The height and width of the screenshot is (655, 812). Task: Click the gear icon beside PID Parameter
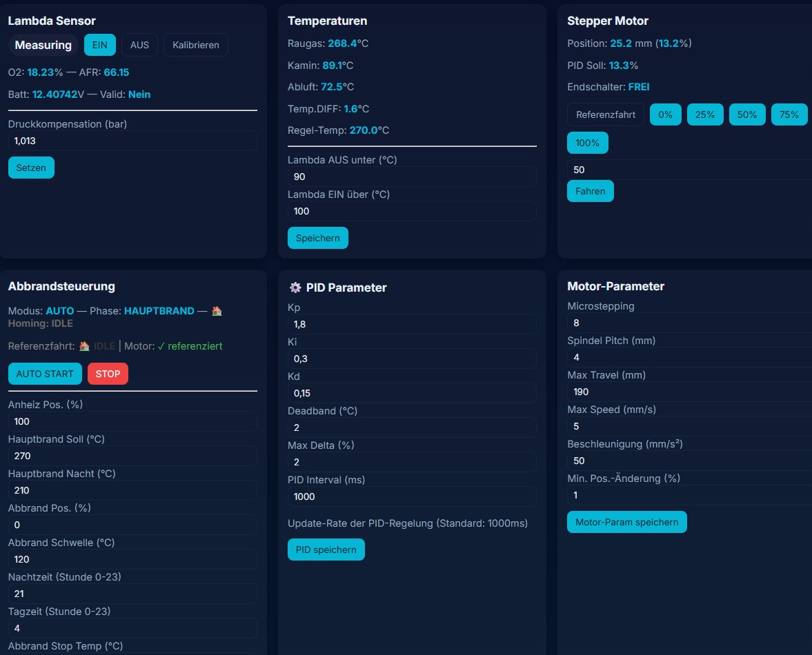pos(295,288)
